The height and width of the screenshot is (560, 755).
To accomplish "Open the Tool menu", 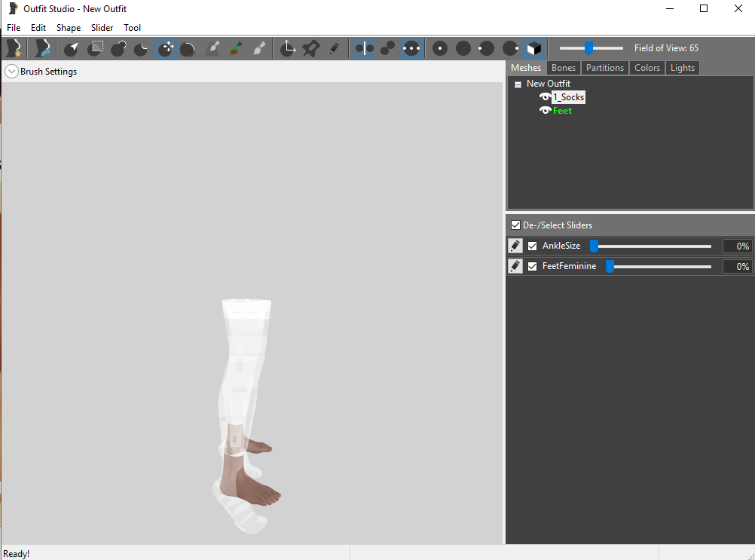I will (x=132, y=27).
